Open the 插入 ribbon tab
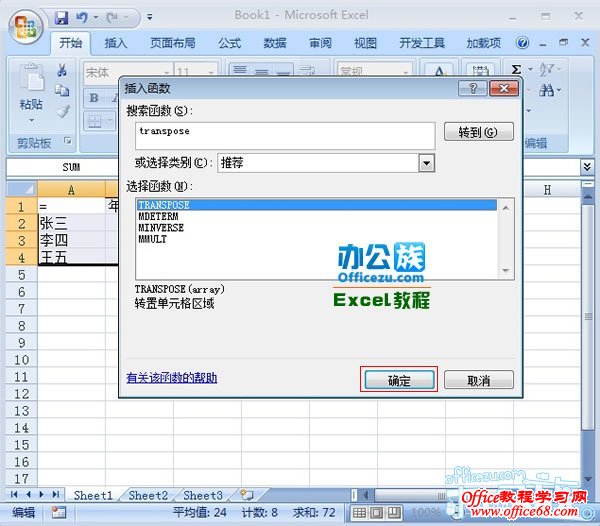Viewport: 600px width, 526px height. pos(116,43)
